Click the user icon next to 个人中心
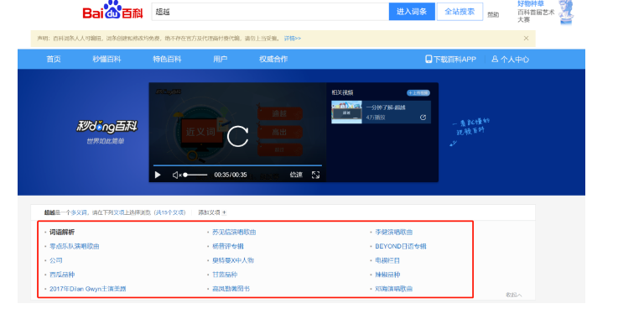 coord(495,59)
